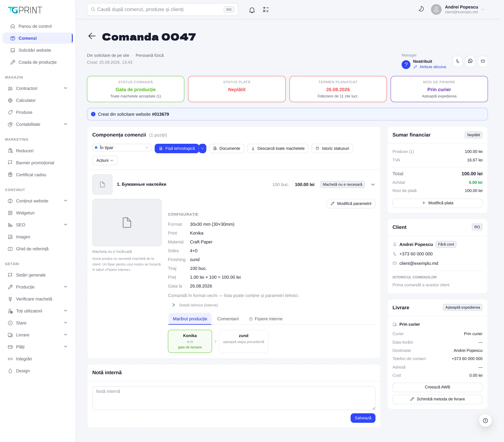Click the empty mockup preview thumbnail
The image size is (504, 442).
point(127,222)
